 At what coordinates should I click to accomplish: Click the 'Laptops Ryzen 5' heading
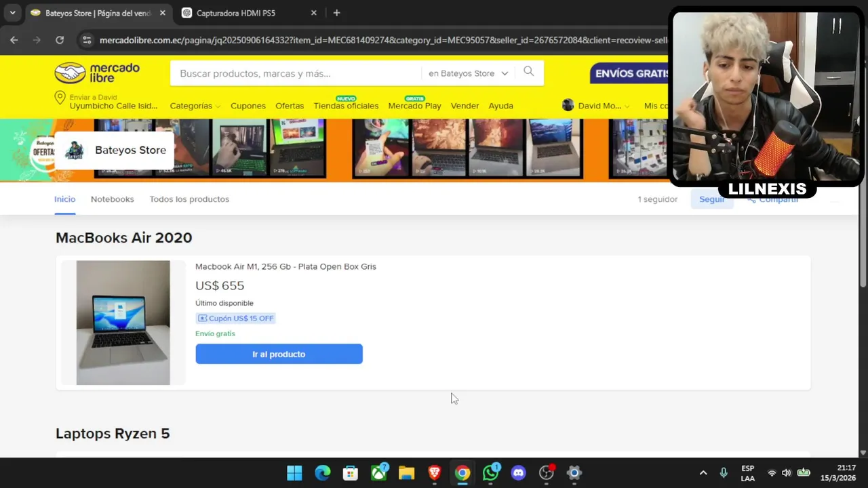click(x=113, y=433)
